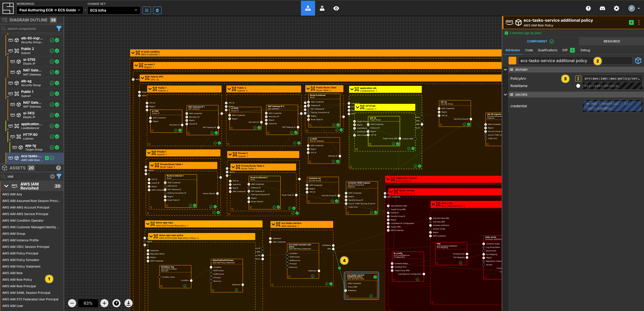Image resolution: width=644 pixels, height=311 pixels.
Task: Select the container-sg Security Group node
Action: 323,190
